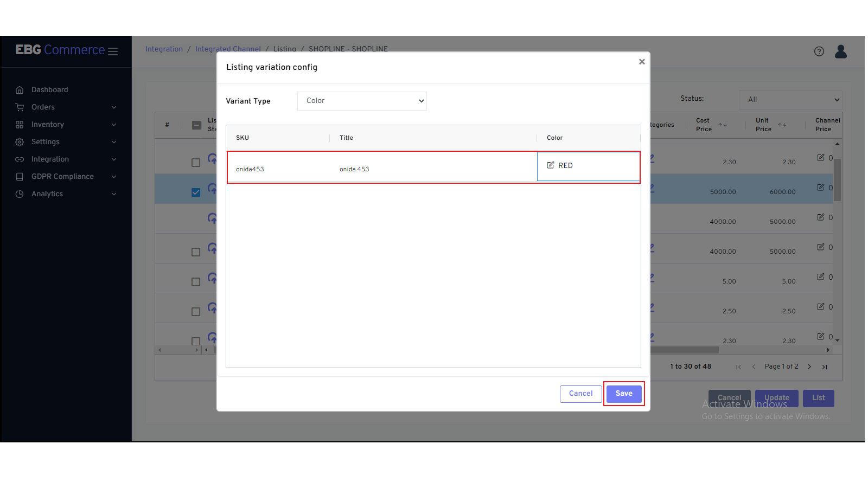
Task: Open the Variant Type Color dropdown
Action: (x=362, y=101)
